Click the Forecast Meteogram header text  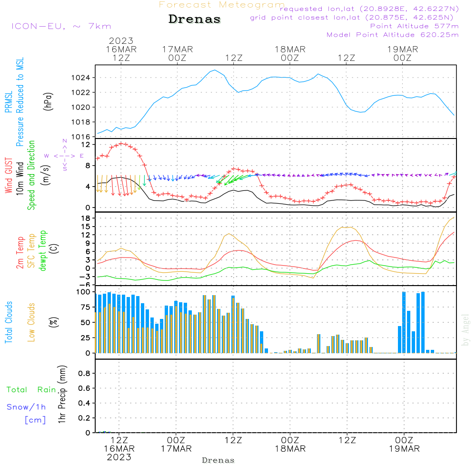point(221,5)
